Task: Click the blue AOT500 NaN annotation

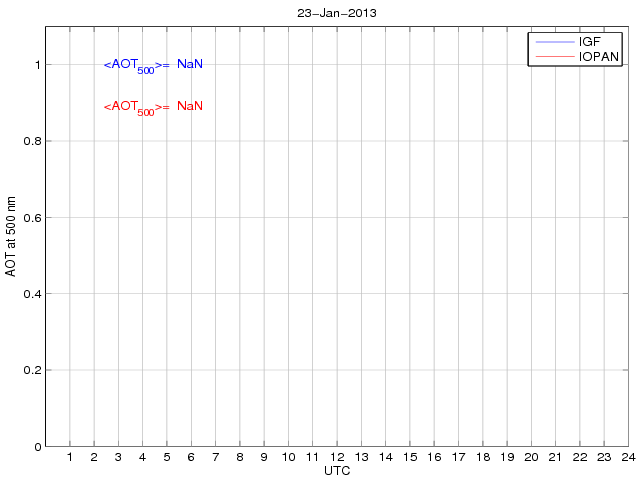Action: coord(153,66)
